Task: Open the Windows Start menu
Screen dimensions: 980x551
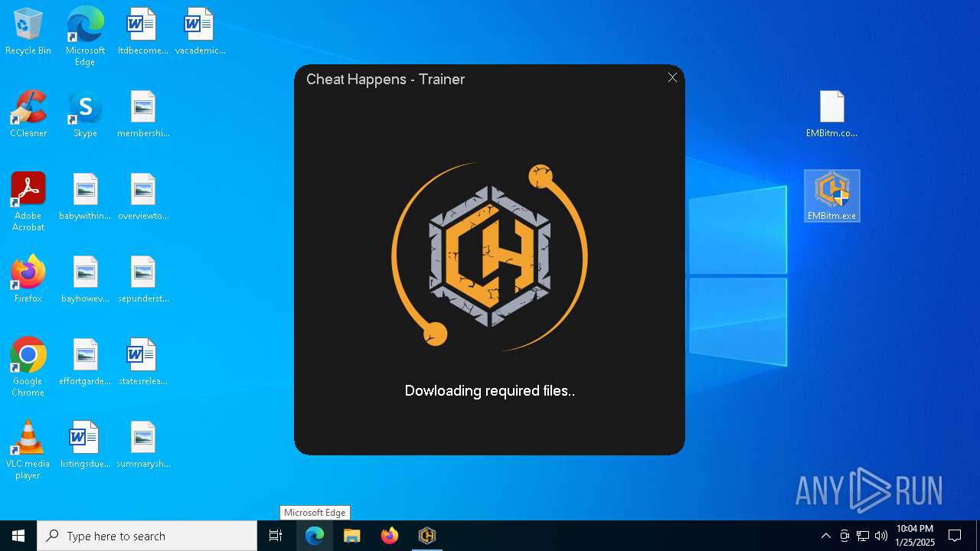Action: click(18, 536)
